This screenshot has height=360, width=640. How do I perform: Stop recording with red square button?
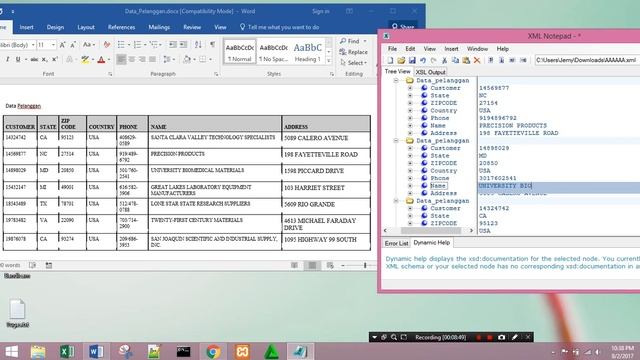point(489,338)
